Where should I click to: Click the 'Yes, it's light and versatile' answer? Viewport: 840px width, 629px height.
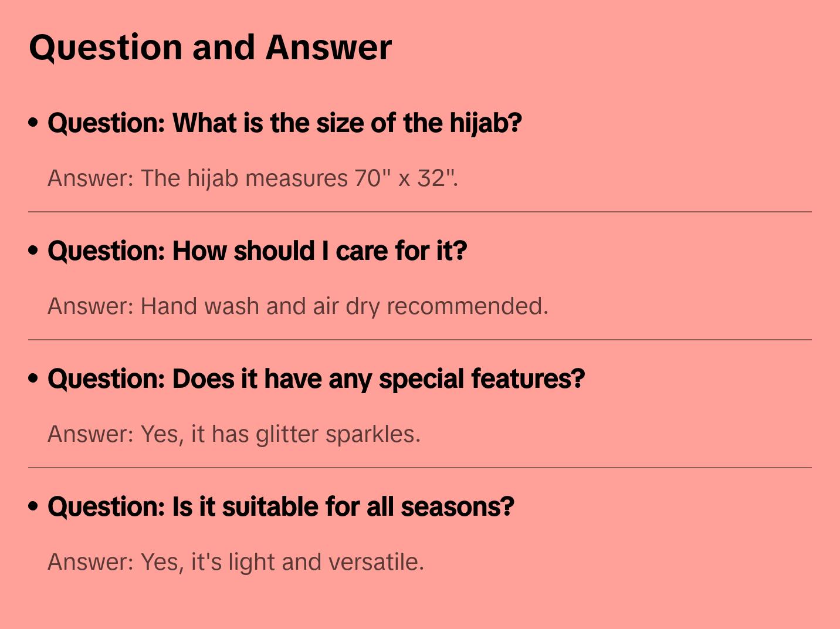[235, 562]
